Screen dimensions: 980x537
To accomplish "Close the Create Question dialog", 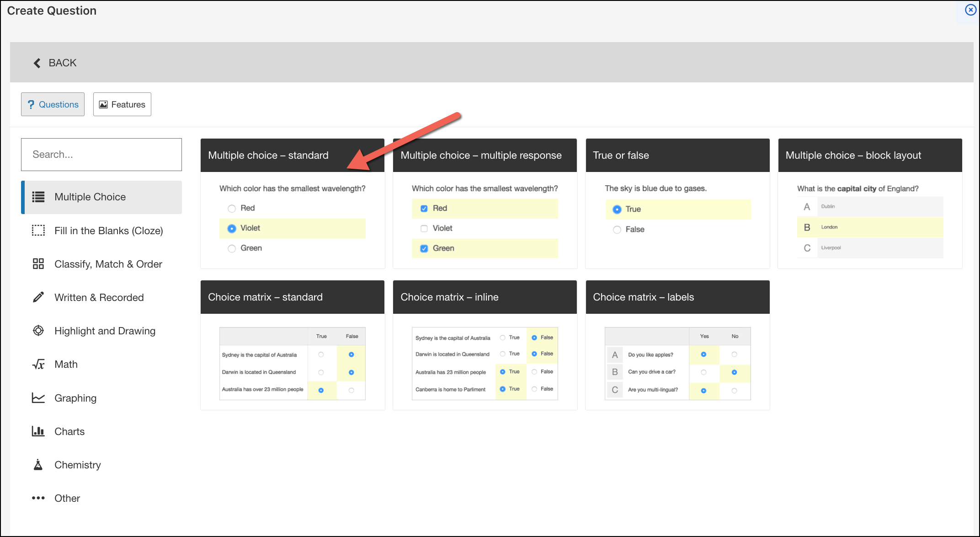I will point(970,10).
